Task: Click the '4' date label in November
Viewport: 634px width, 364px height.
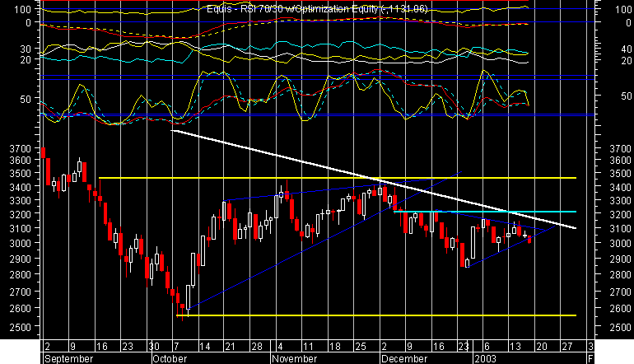Action: 280,347
